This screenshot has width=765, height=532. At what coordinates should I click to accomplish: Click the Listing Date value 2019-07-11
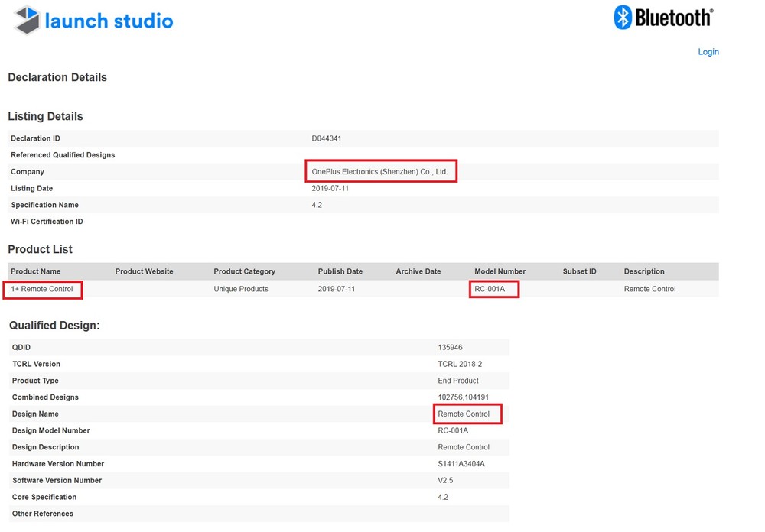click(330, 188)
